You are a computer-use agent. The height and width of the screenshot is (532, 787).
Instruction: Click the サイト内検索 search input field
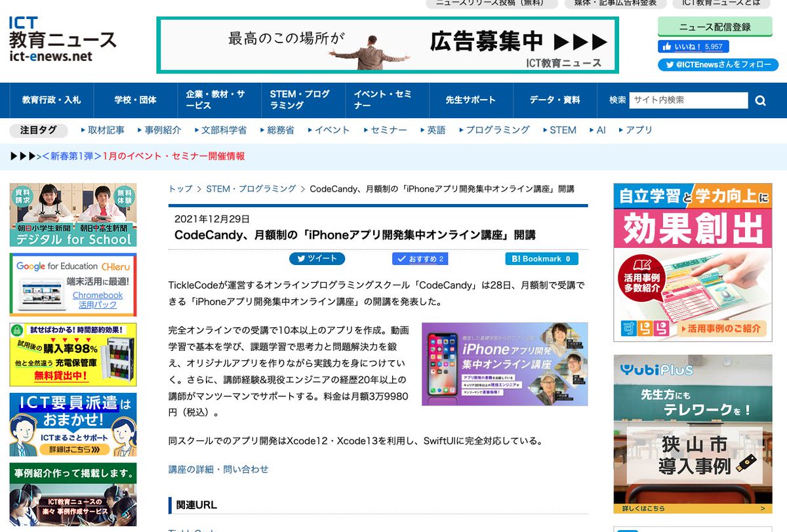pos(689,100)
